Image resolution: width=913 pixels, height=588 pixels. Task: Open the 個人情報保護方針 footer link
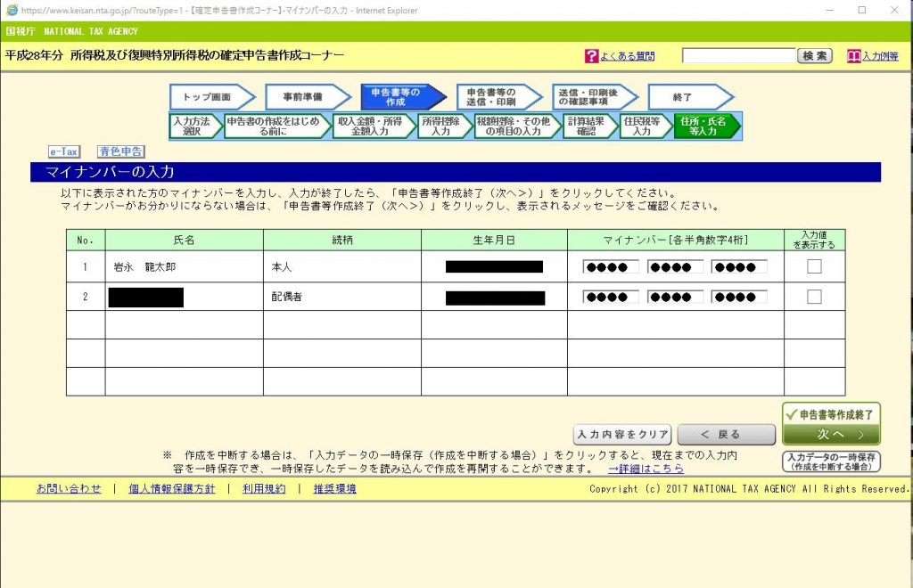171,488
